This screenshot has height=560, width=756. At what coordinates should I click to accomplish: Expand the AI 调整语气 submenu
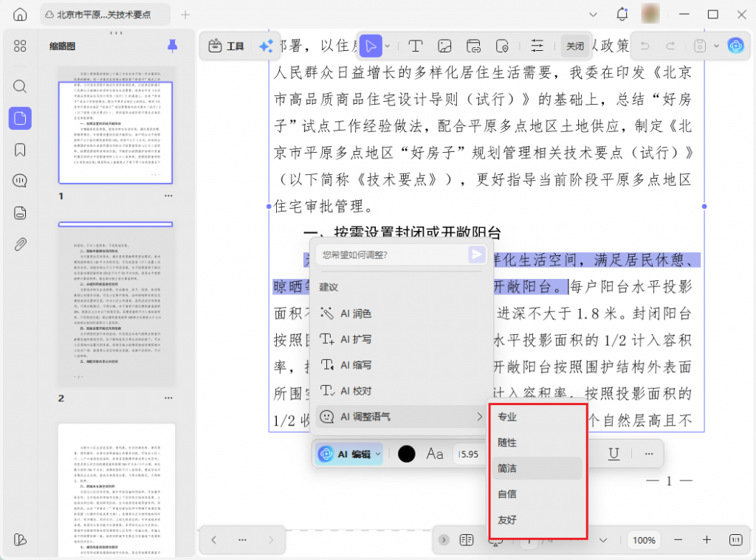[x=403, y=417]
